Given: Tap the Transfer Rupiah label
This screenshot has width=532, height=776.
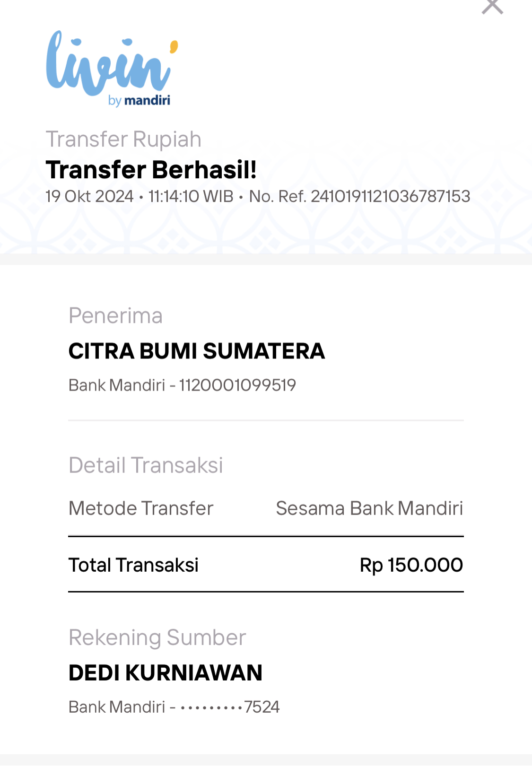Looking at the screenshot, I should pyautogui.click(x=123, y=140).
